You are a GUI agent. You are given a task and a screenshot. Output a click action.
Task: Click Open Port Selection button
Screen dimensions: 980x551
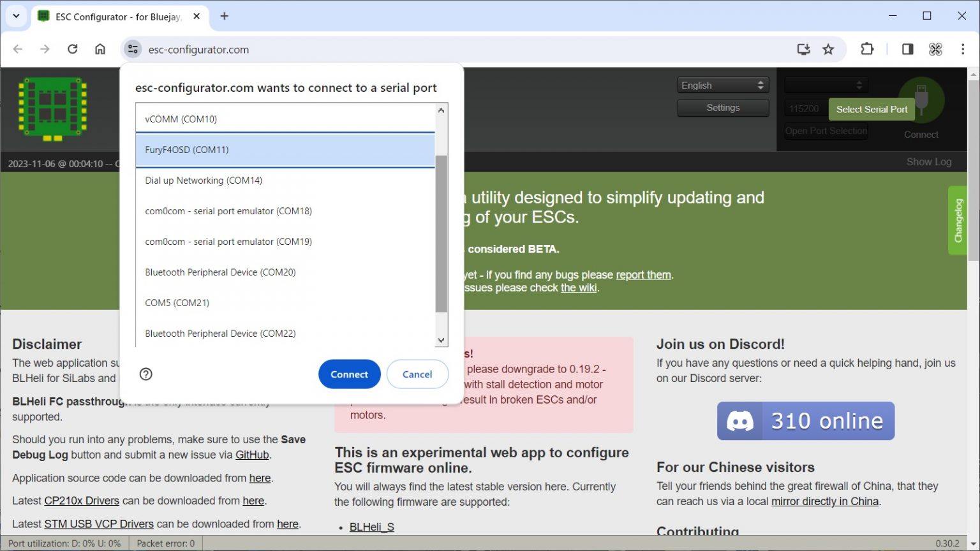click(x=826, y=131)
